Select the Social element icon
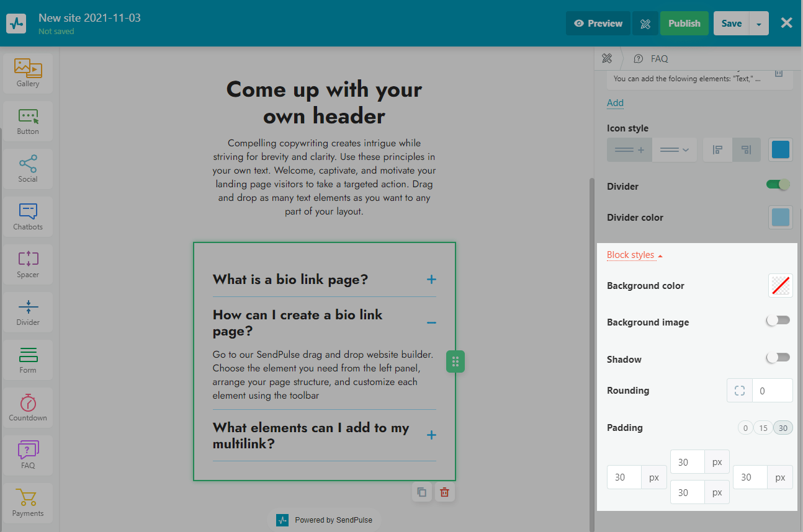 click(28, 168)
